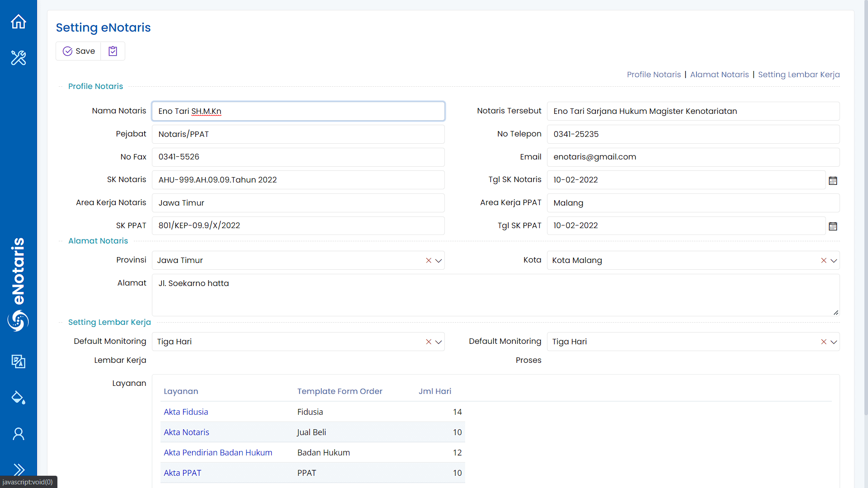Open the translate language sidebar icon
868x488 pixels.
click(x=19, y=361)
